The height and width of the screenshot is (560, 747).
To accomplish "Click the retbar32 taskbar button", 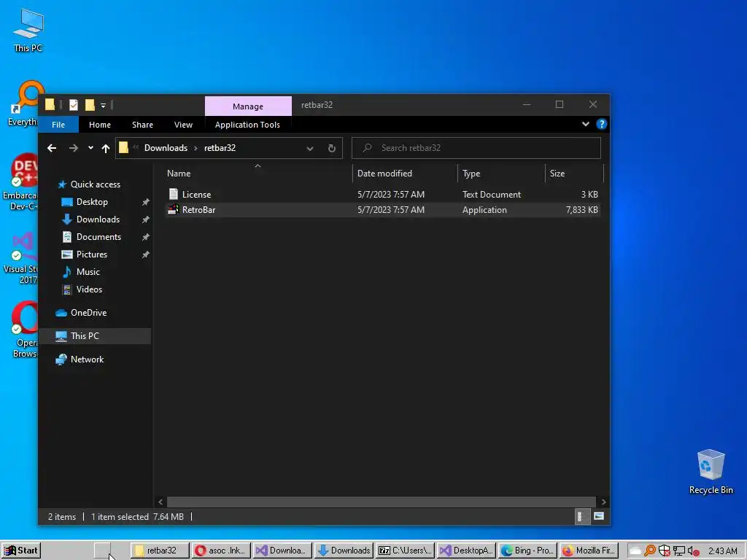I will click(160, 551).
